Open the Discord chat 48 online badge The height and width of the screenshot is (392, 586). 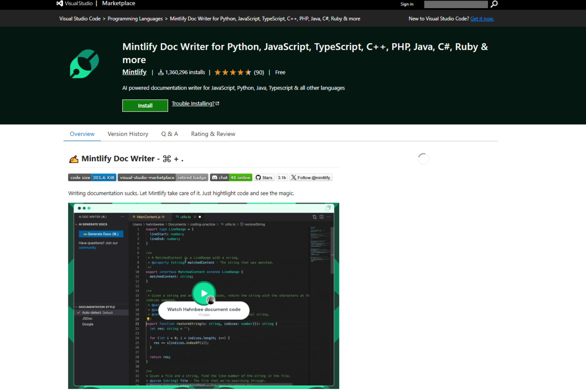pos(231,177)
